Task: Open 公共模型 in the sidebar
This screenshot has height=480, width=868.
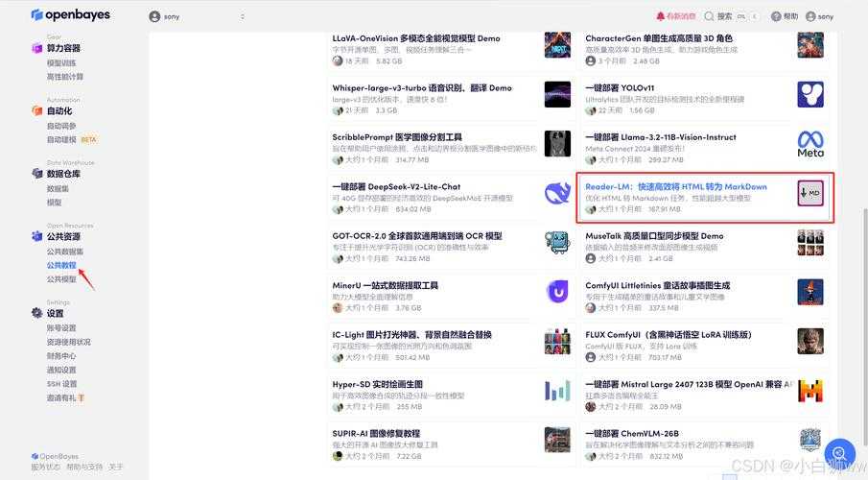Action: (60, 279)
